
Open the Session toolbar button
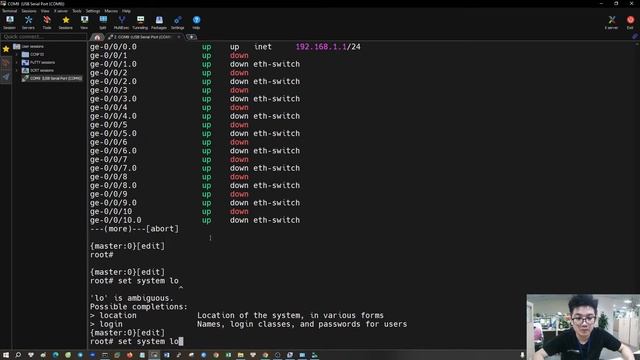(x=9, y=22)
